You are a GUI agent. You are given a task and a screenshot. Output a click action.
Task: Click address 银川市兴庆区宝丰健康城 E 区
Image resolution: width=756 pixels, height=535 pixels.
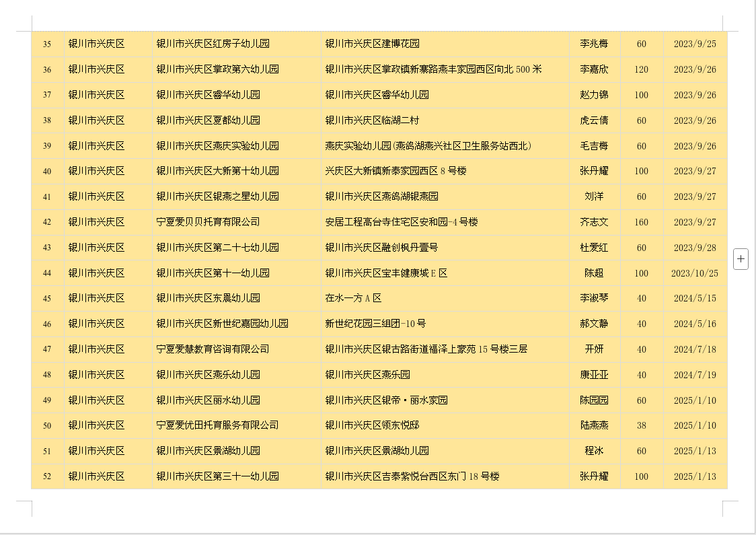coord(386,273)
